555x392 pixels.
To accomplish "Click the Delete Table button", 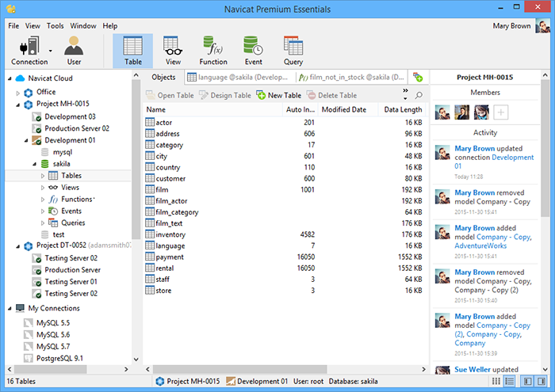I will pyautogui.click(x=331, y=95).
